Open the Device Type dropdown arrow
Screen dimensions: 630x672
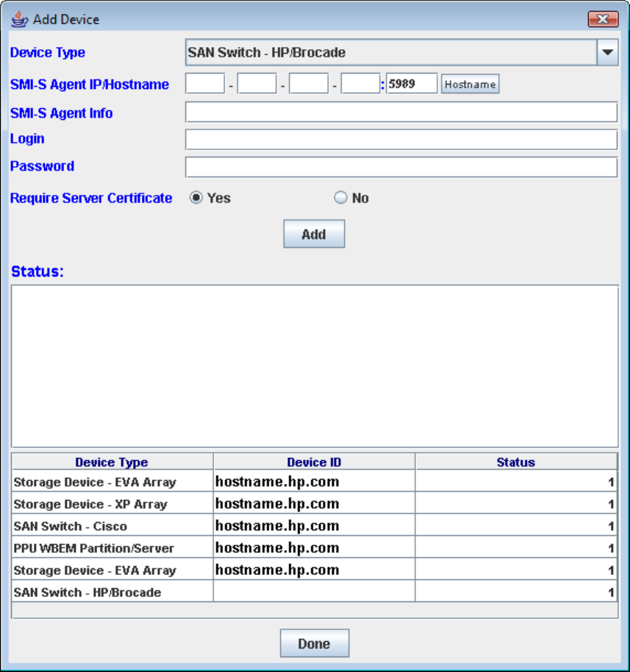(x=607, y=52)
